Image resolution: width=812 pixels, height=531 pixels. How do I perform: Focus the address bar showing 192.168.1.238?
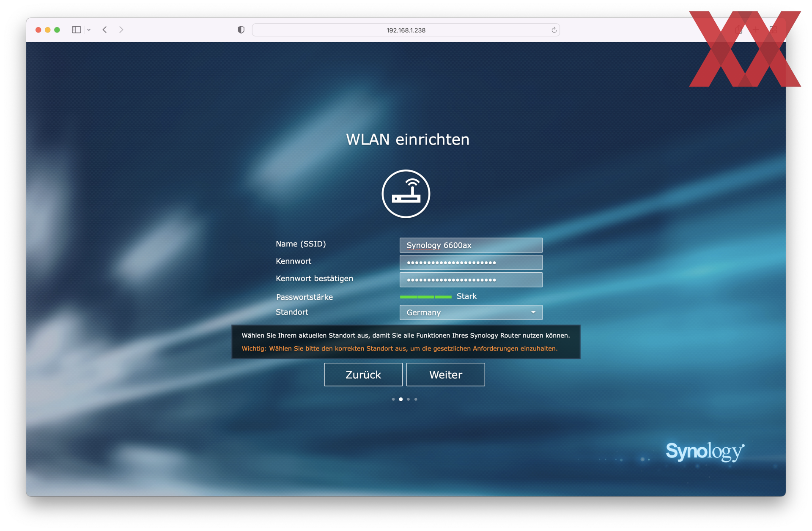(406, 30)
